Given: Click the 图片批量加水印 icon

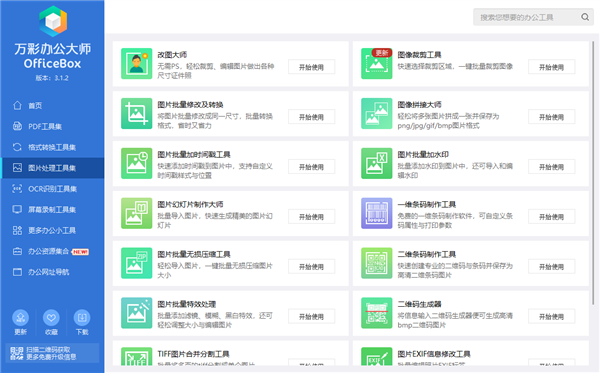Looking at the screenshot, I should (377, 163).
